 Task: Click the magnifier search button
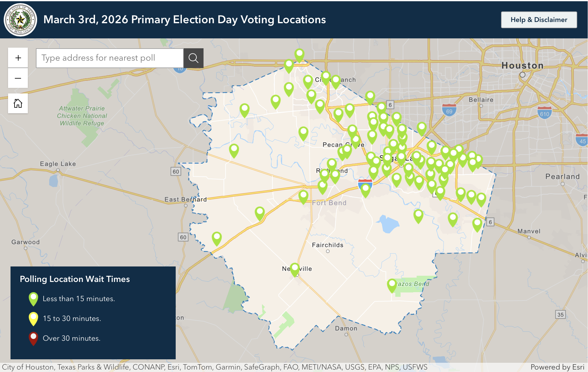193,58
